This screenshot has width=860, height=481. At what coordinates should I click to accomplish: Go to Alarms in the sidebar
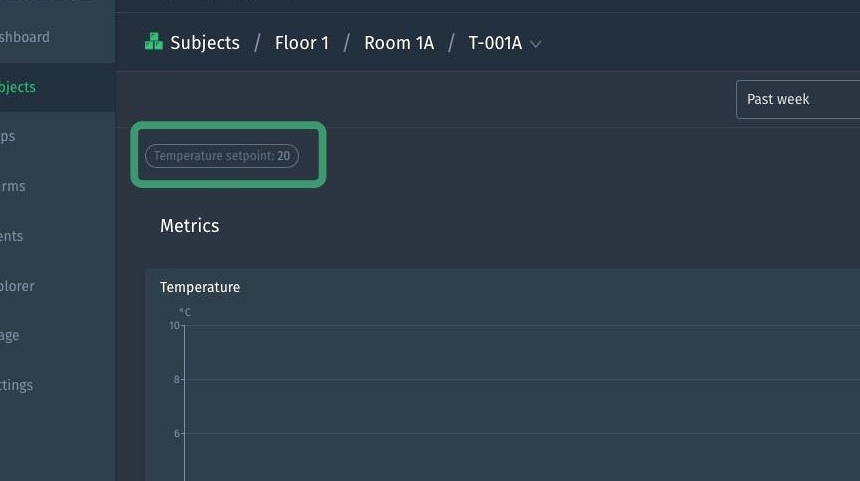point(13,186)
